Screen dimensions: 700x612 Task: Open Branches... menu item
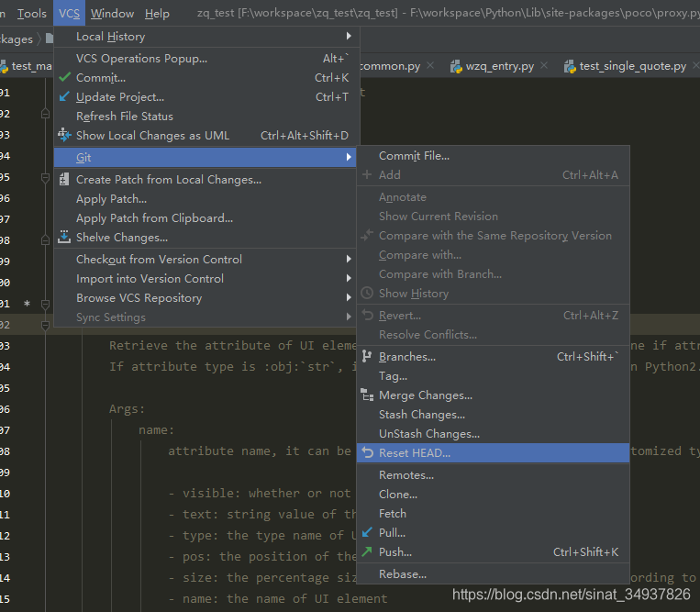pyautogui.click(x=493, y=357)
